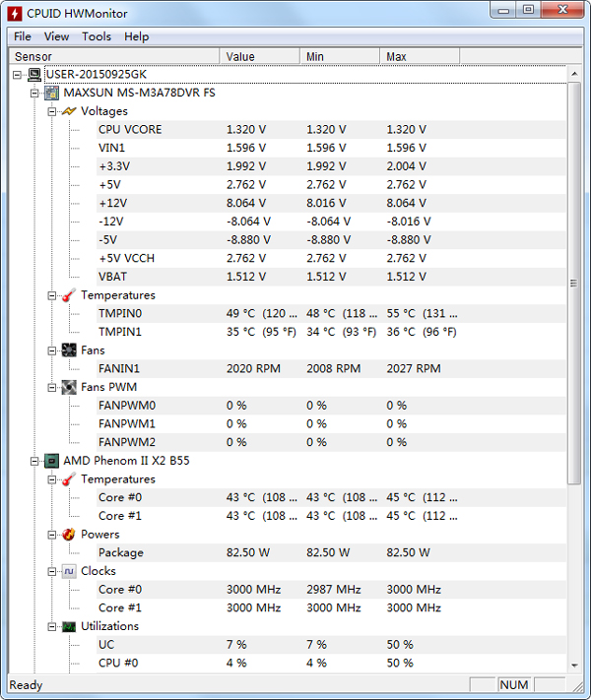
Task: Click the Sensor column header
Action: 114,57
